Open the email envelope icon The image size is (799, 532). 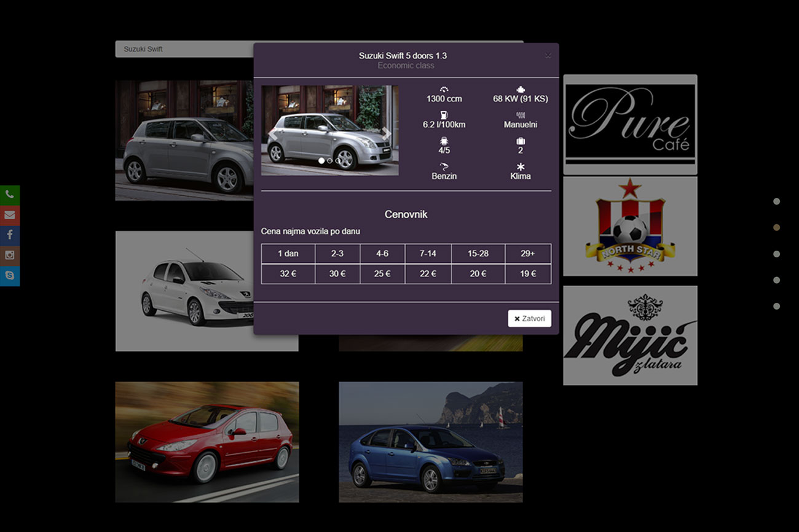pyautogui.click(x=9, y=215)
